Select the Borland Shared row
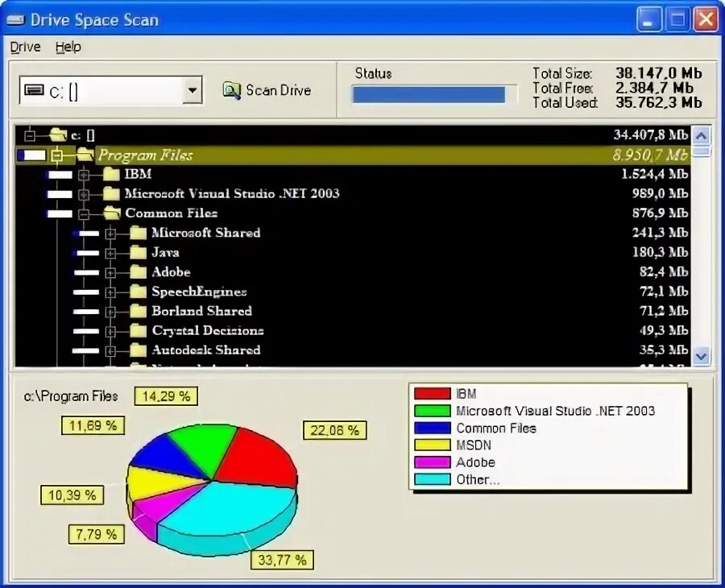Viewport: 725px width, 588px height. pos(353,311)
